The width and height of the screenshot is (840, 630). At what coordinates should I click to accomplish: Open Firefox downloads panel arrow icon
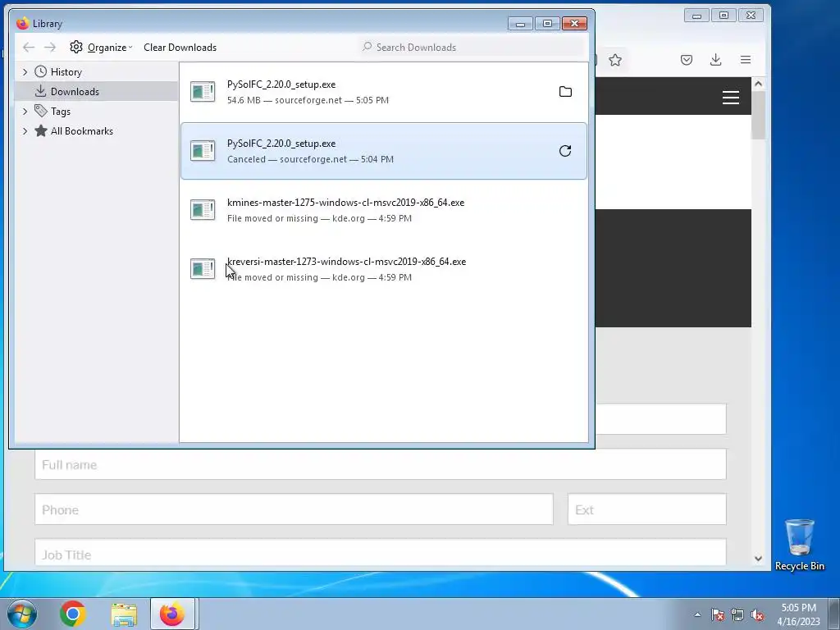coord(715,60)
